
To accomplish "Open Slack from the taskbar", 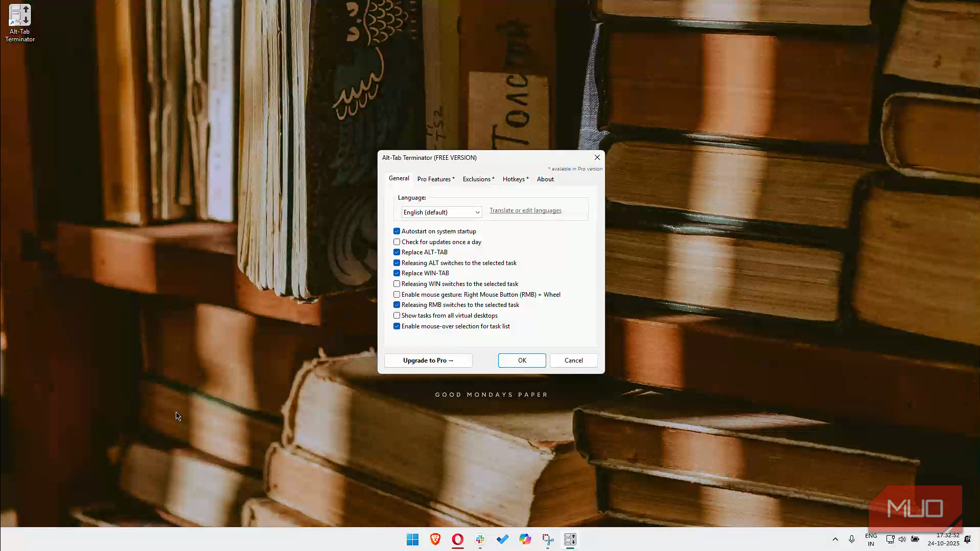I will (480, 539).
